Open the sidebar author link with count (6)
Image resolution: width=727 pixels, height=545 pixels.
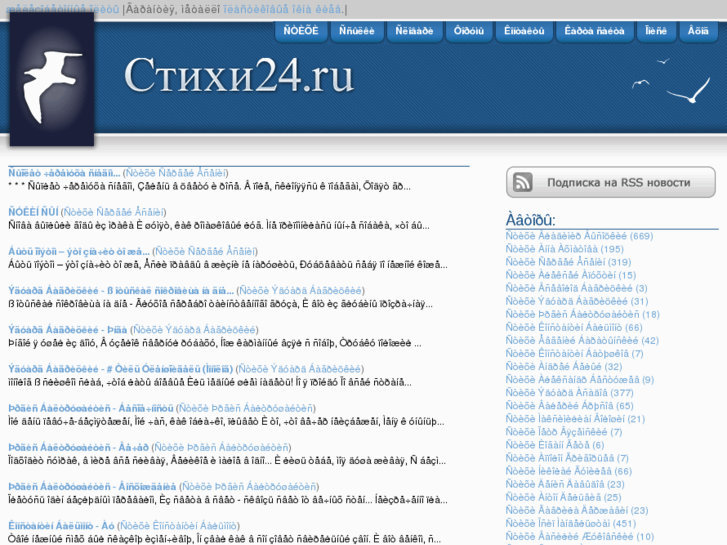[x=555, y=445]
